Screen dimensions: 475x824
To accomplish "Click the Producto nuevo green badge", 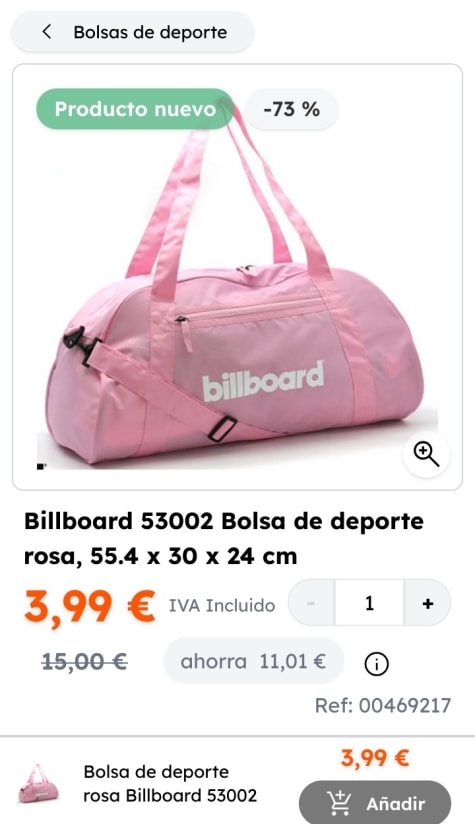I will (135, 109).
